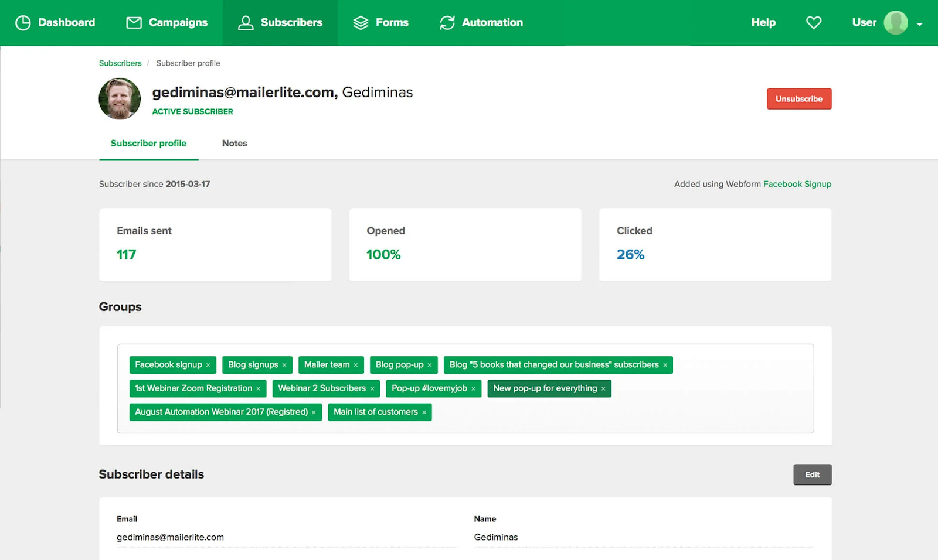Remove the Main list of customers tag

tap(424, 412)
